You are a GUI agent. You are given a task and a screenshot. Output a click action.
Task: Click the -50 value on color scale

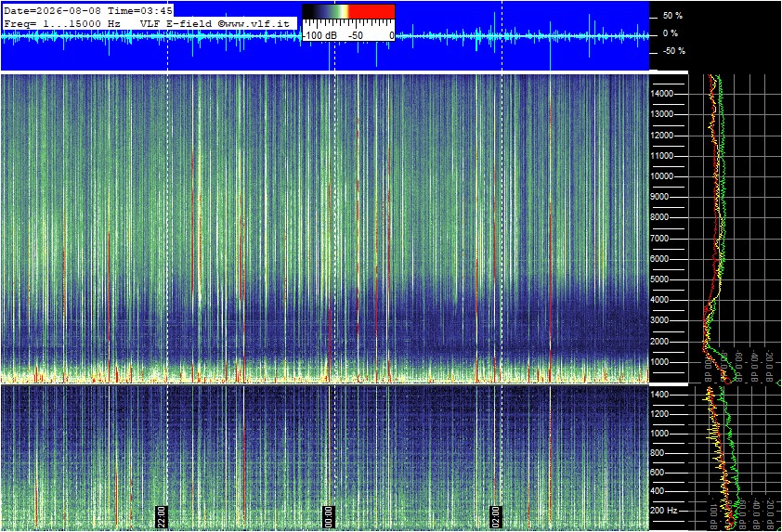point(355,36)
